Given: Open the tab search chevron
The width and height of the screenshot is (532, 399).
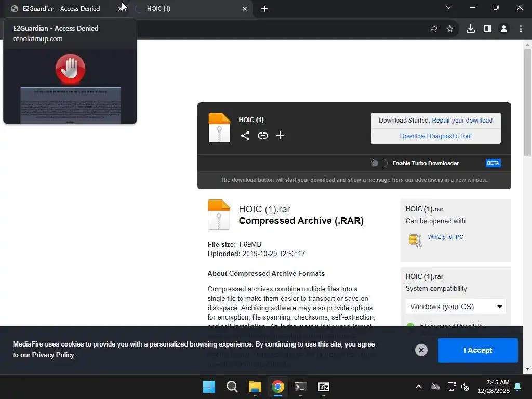Looking at the screenshot, I should (448, 7).
